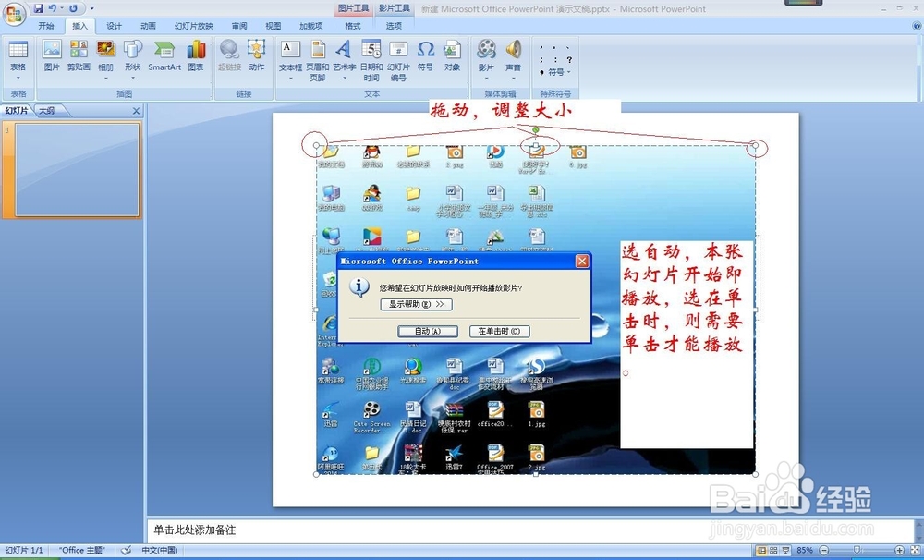Open 页眉和页脚 header and footer

[x=318, y=61]
